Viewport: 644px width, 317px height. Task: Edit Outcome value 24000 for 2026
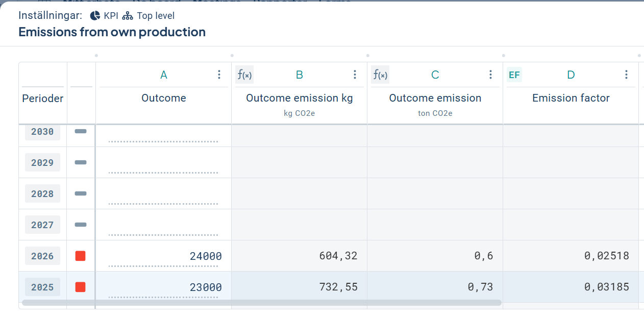[163, 256]
